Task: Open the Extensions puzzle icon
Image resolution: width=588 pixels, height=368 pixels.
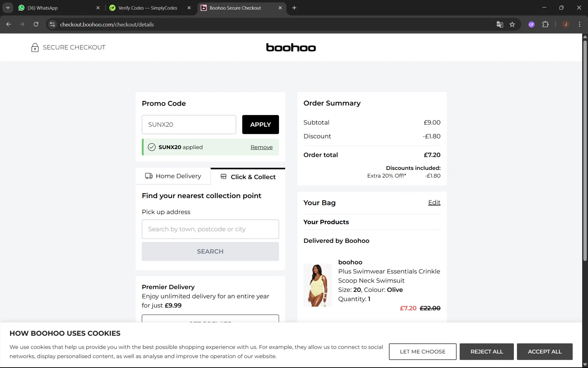Action: tap(545, 24)
